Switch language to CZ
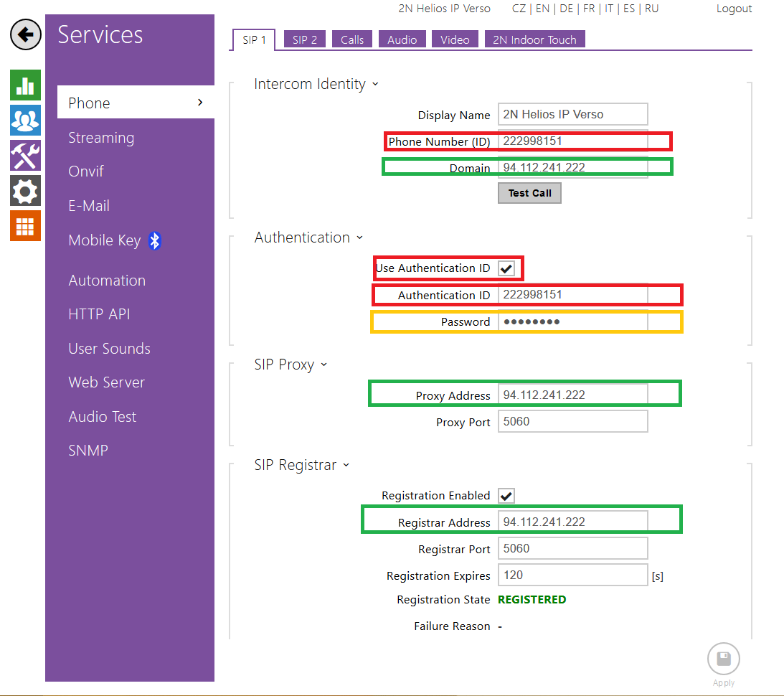Viewport: 784px width, 696px height. [519, 9]
